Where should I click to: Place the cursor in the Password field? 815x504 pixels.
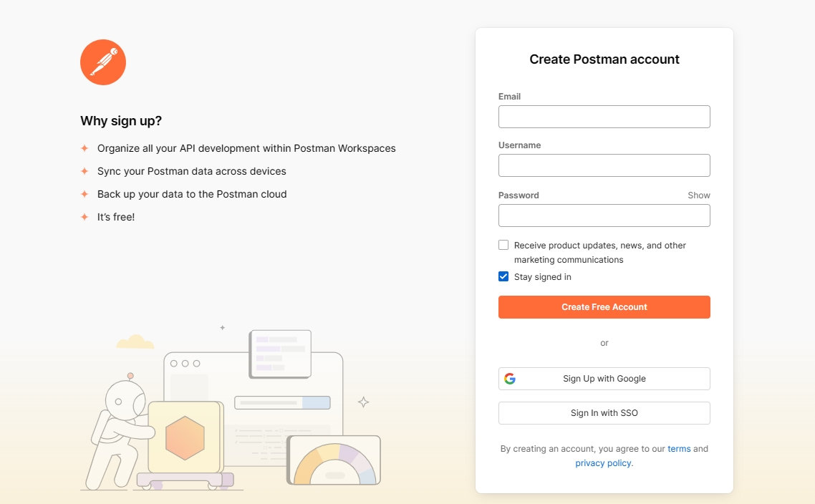[x=604, y=215]
